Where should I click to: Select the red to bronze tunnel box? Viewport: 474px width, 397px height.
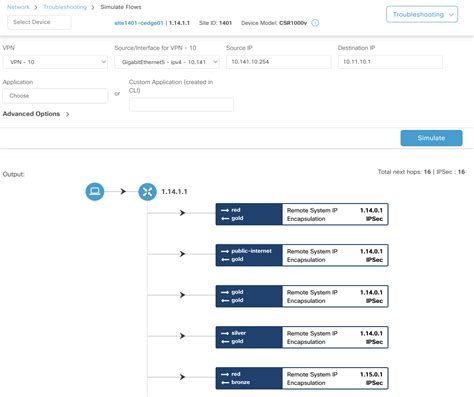[x=302, y=378]
